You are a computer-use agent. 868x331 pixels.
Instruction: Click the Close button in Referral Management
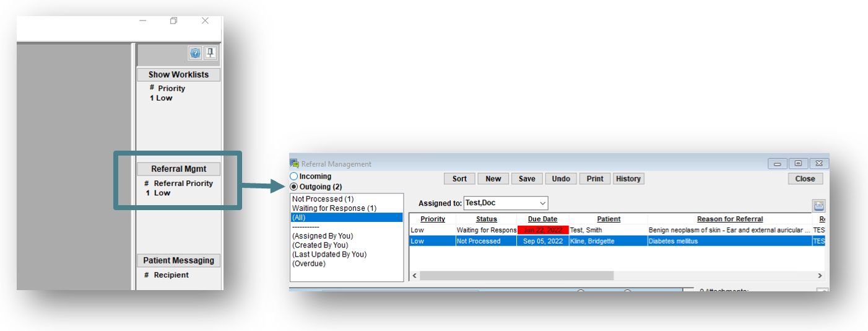(805, 179)
